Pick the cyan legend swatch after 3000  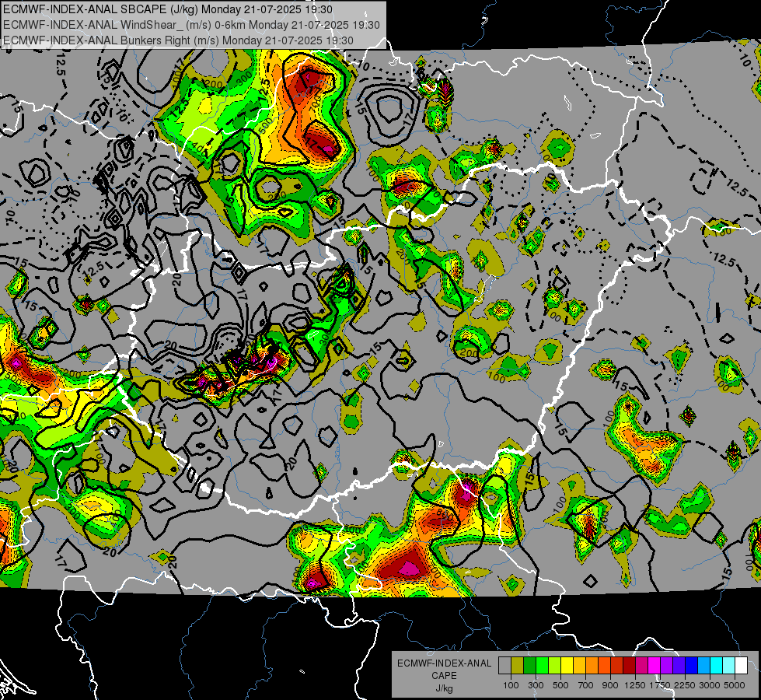[717, 665]
